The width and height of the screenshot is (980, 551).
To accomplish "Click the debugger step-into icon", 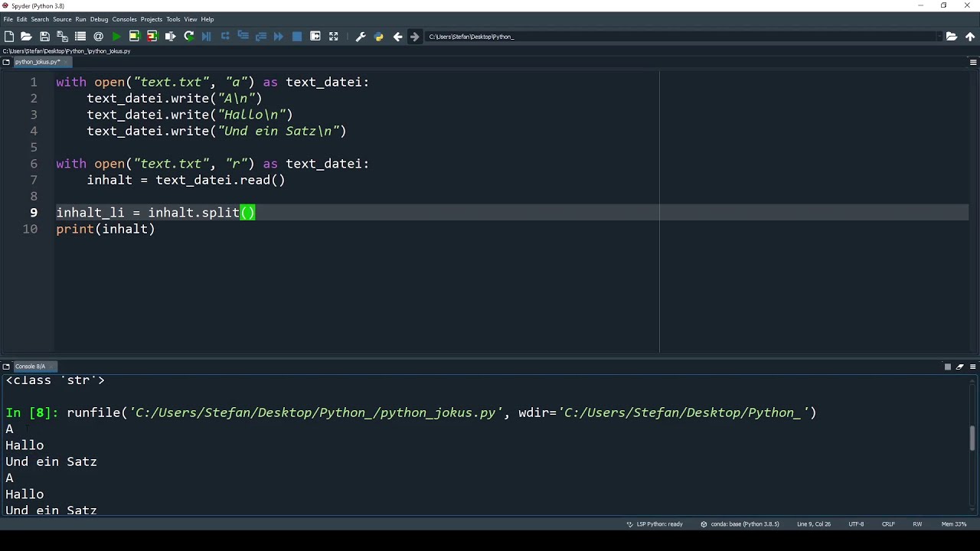I will 243,36.
